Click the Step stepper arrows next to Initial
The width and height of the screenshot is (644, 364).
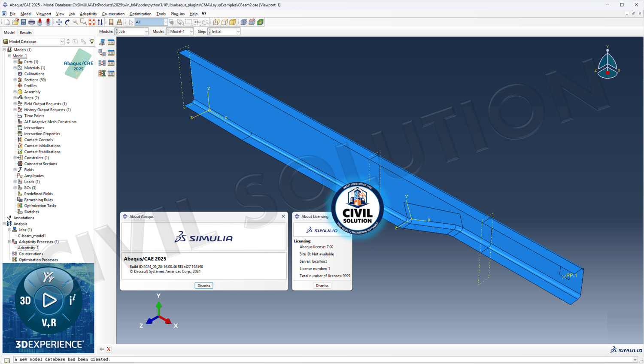[x=210, y=32]
